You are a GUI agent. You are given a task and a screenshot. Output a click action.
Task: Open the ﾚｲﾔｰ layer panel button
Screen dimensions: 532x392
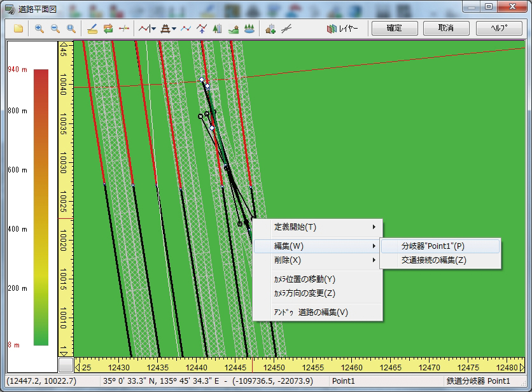tap(343, 29)
